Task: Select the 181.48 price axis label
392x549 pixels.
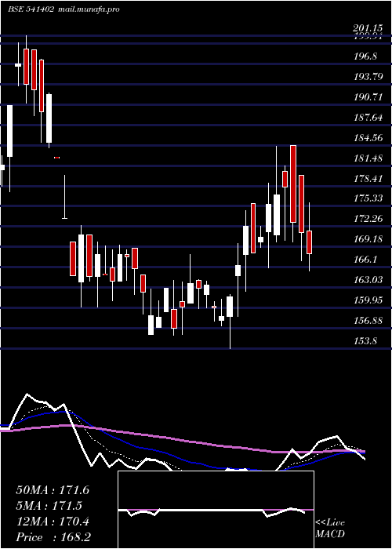Action: coord(368,158)
